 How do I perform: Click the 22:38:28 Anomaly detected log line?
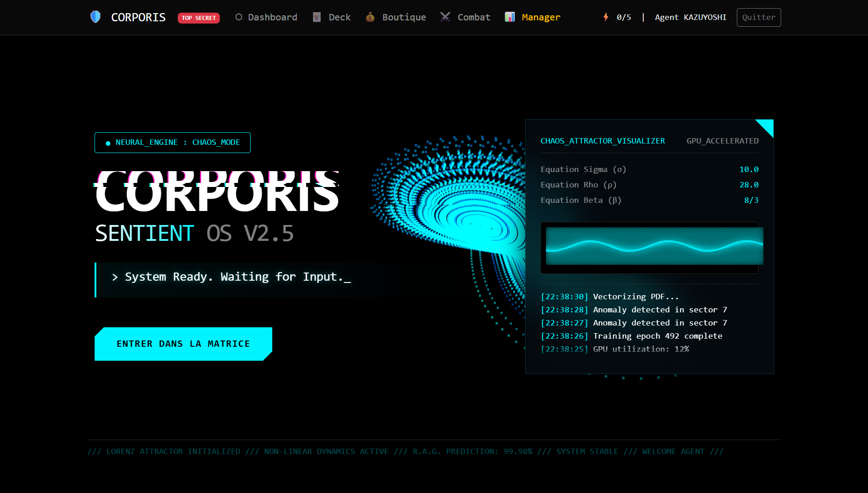point(634,310)
